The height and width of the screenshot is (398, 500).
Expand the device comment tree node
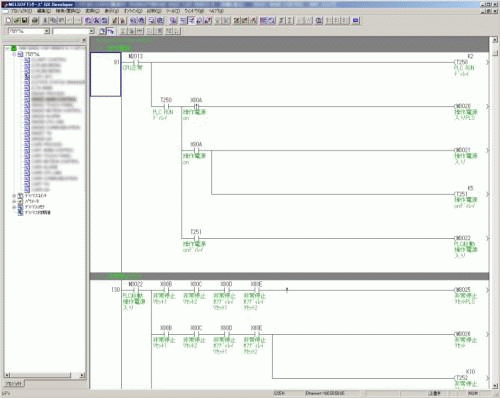(x=14, y=196)
